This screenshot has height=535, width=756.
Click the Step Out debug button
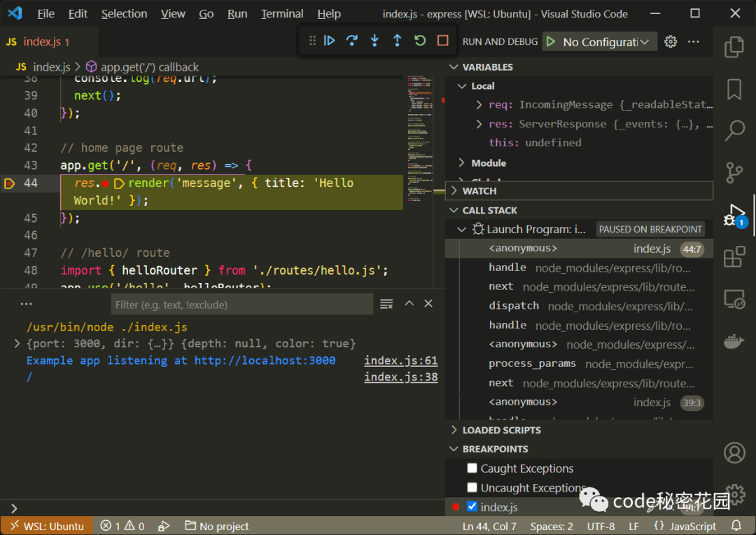pyautogui.click(x=398, y=41)
